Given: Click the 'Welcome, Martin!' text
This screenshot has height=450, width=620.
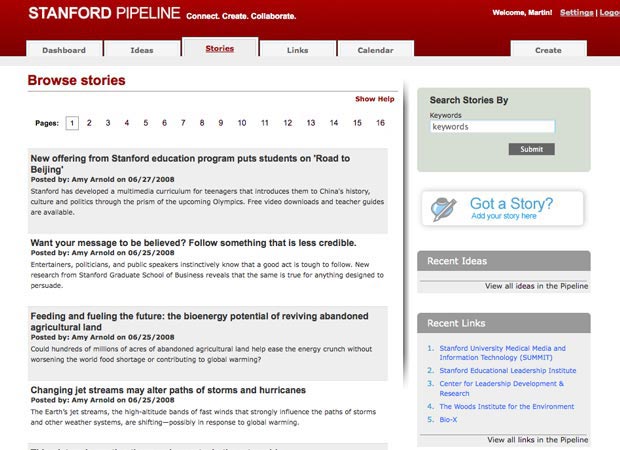Looking at the screenshot, I should tap(522, 13).
